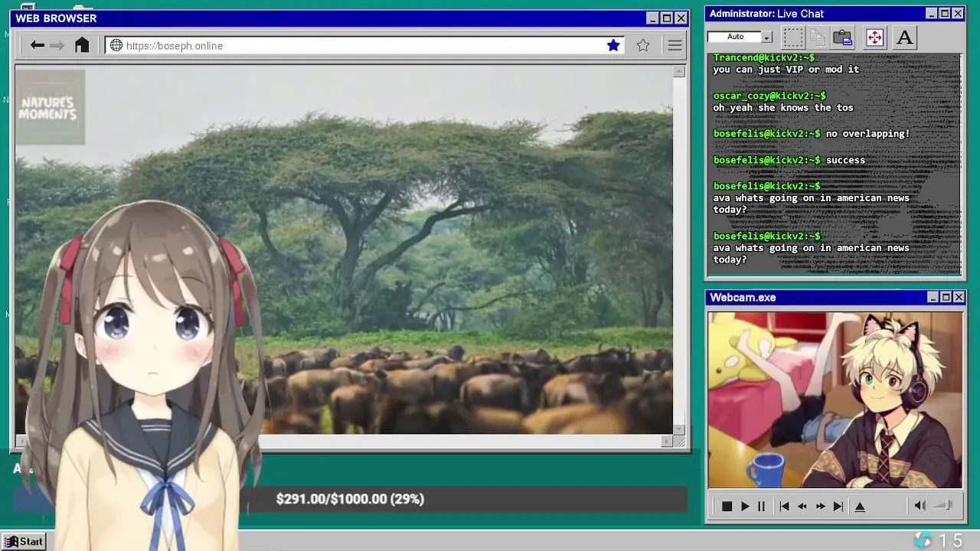Maximize the Webcam.exe window
Screen dimensions: 980x551
(x=946, y=298)
